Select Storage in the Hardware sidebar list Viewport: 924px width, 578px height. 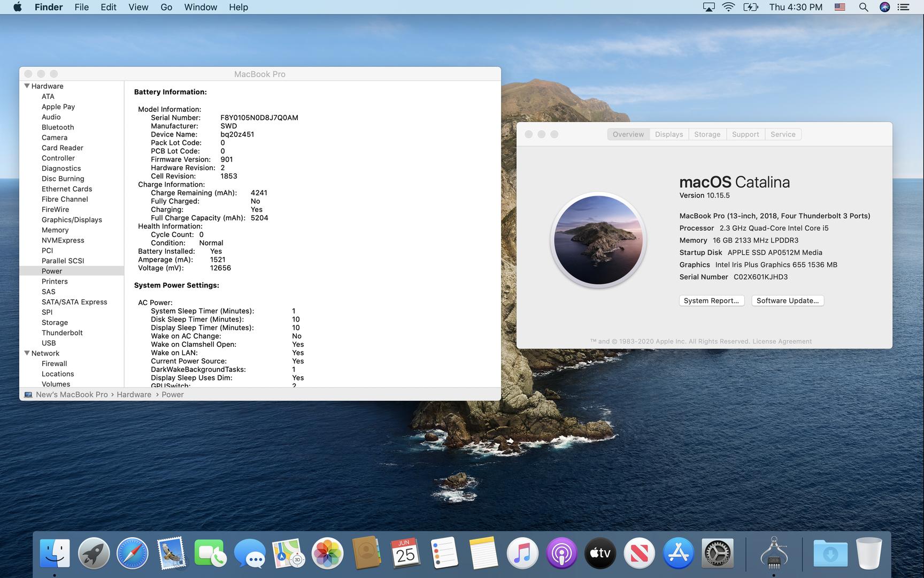[x=55, y=323]
